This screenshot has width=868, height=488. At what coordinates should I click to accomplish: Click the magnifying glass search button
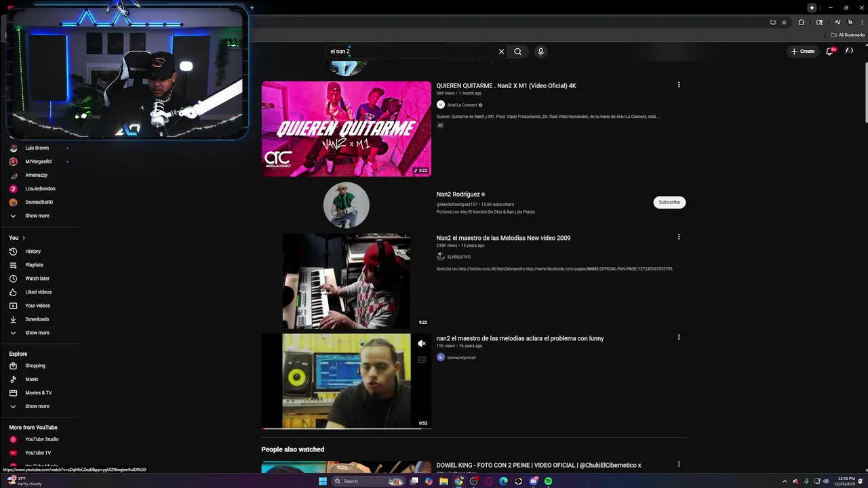click(x=518, y=52)
